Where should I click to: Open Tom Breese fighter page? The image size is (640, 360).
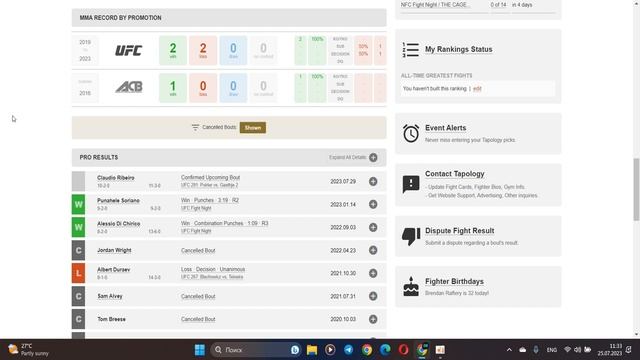pyautogui.click(x=111, y=319)
